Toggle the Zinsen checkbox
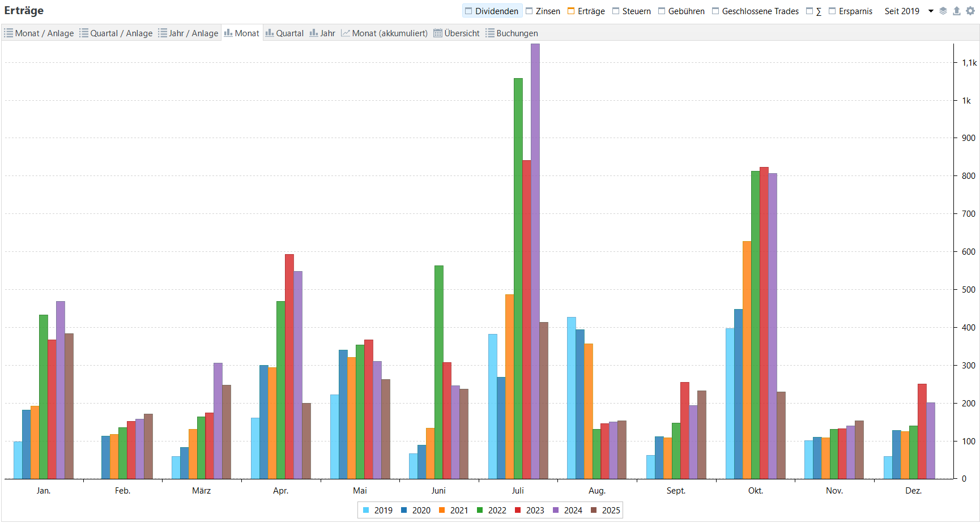The height and width of the screenshot is (523, 980). pos(529,11)
